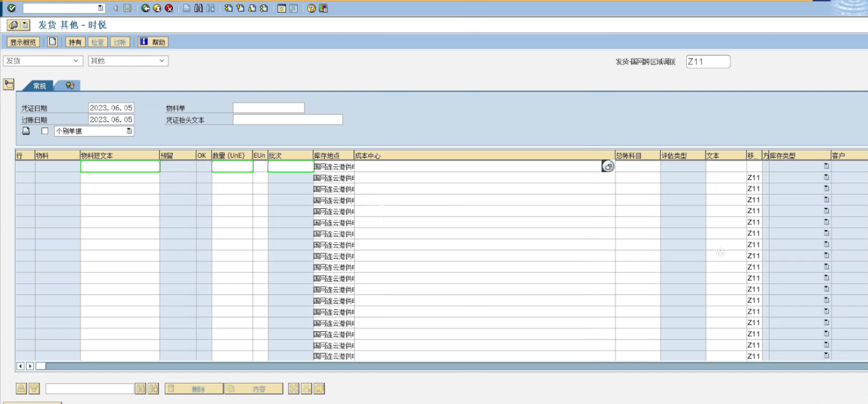Click the 物料单 input field
The width and height of the screenshot is (868, 404).
pyautogui.click(x=268, y=108)
